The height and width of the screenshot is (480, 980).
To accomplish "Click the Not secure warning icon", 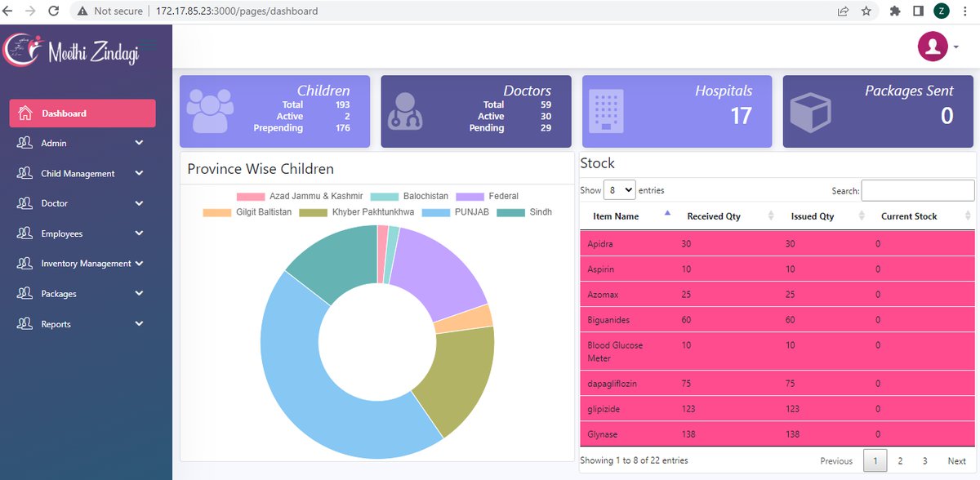I will 82,11.
